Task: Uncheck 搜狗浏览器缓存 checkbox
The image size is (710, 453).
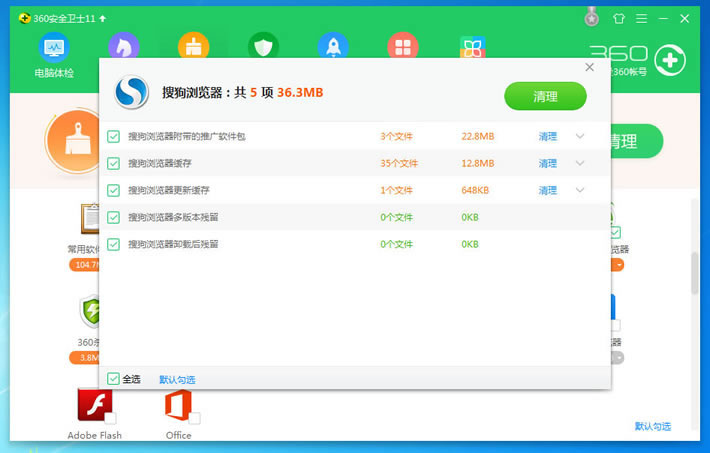Action: pos(113,163)
